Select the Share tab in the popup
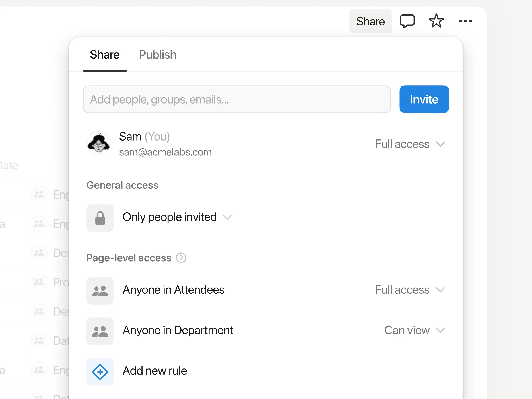 (105, 55)
